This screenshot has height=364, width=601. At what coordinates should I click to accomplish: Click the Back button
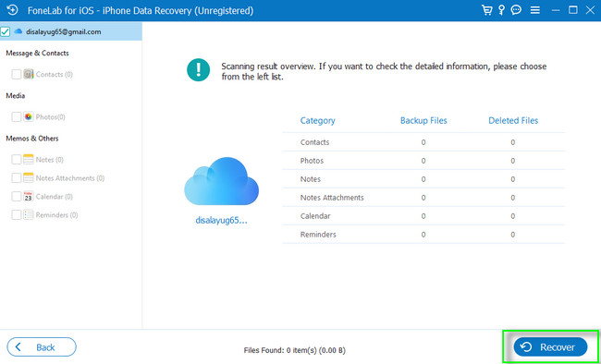click(x=42, y=347)
